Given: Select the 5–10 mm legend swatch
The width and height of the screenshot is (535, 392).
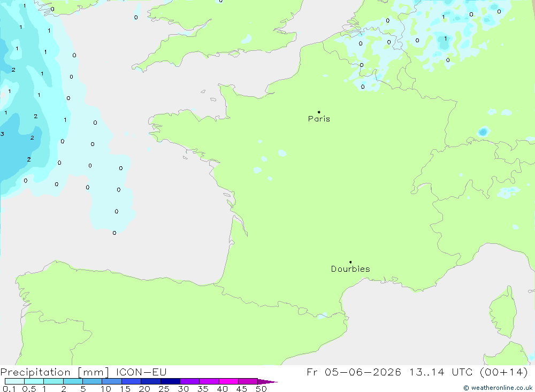Looking at the screenshot, I should [x=93, y=381].
